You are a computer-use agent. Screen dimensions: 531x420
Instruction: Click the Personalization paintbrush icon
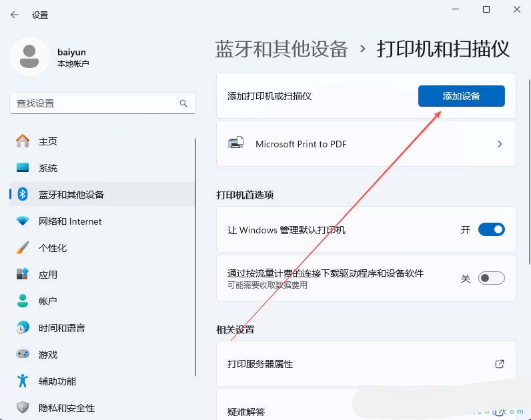click(x=23, y=248)
